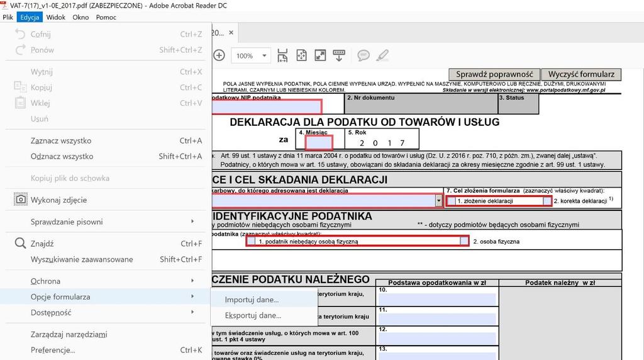Click the zoom in plus icon
644x360 pixels.
coord(219,55)
